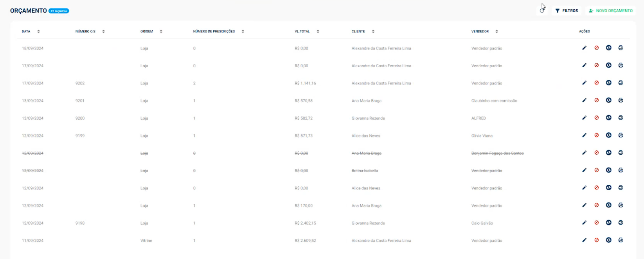The height and width of the screenshot is (259, 644).
Task: Print the R$ 170,00 orçamento
Action: (621, 205)
